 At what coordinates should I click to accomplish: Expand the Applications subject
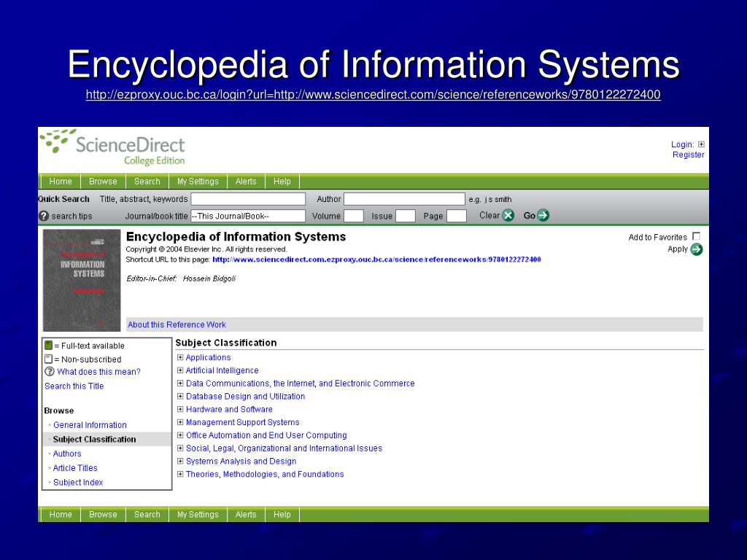tap(180, 357)
